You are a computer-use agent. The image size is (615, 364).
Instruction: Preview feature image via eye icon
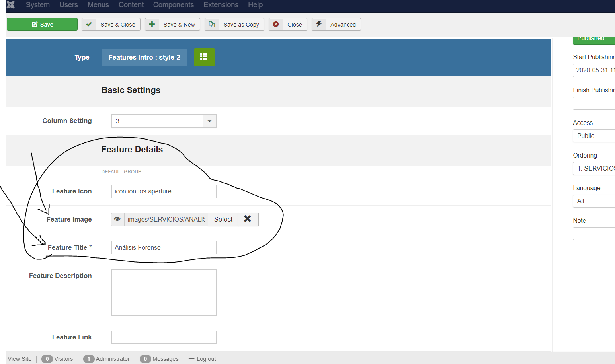117,219
